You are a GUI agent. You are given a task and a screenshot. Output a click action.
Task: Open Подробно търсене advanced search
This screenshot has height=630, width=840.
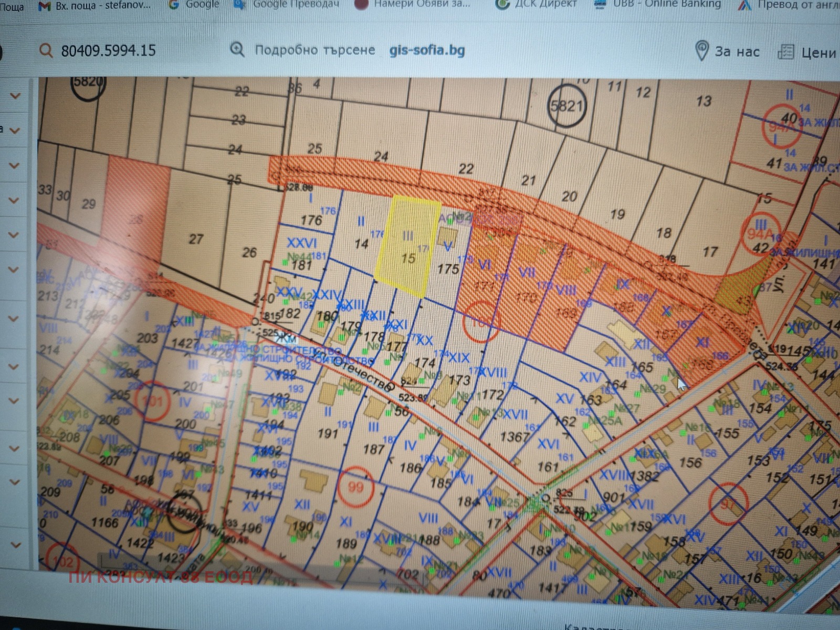click(x=314, y=50)
